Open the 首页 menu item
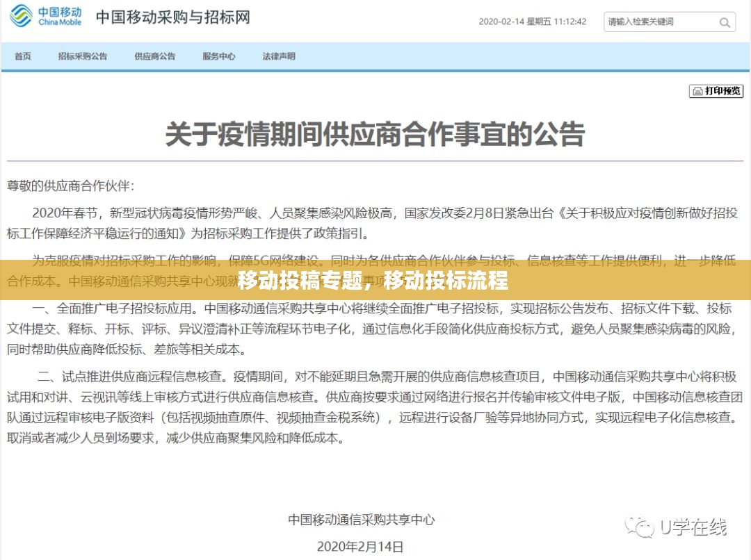Image resolution: width=751 pixels, height=560 pixels. [x=23, y=56]
